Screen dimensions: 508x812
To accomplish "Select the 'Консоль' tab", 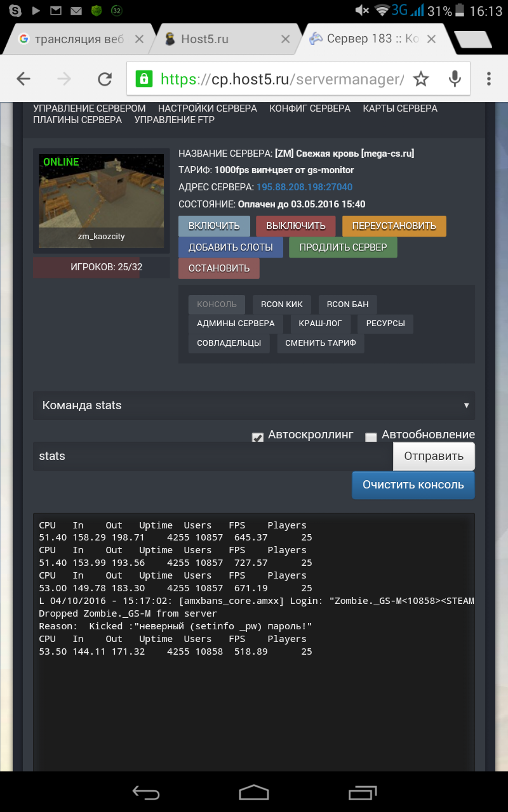I will tap(217, 304).
